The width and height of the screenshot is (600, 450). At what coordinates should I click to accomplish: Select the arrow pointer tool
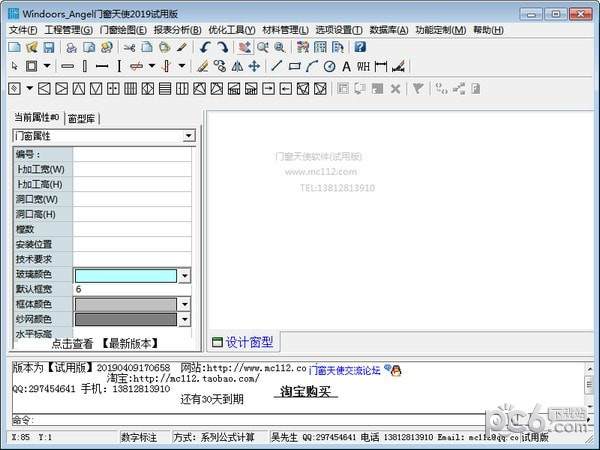(x=13, y=67)
